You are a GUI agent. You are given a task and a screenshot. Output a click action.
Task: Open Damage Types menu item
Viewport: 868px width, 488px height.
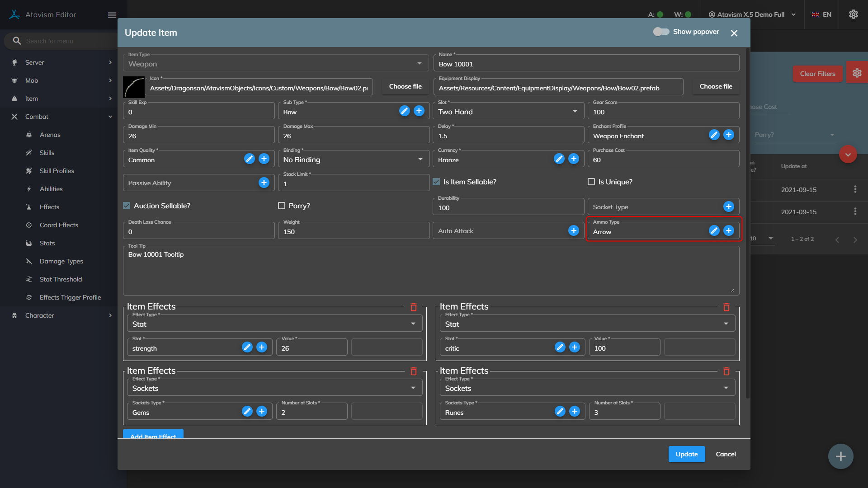tap(61, 261)
